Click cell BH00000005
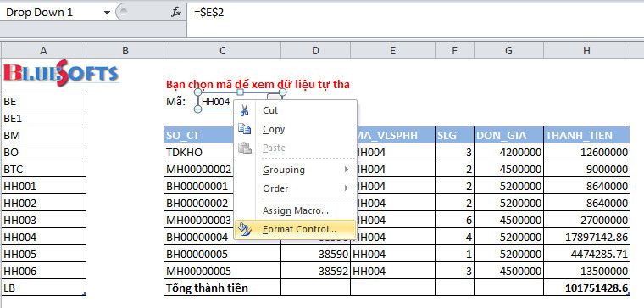 point(223,255)
